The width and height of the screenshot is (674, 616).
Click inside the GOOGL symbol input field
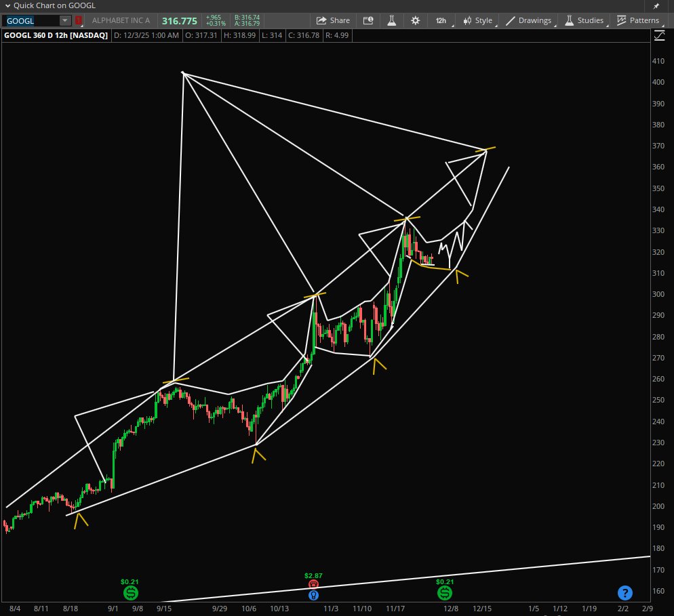click(31, 20)
